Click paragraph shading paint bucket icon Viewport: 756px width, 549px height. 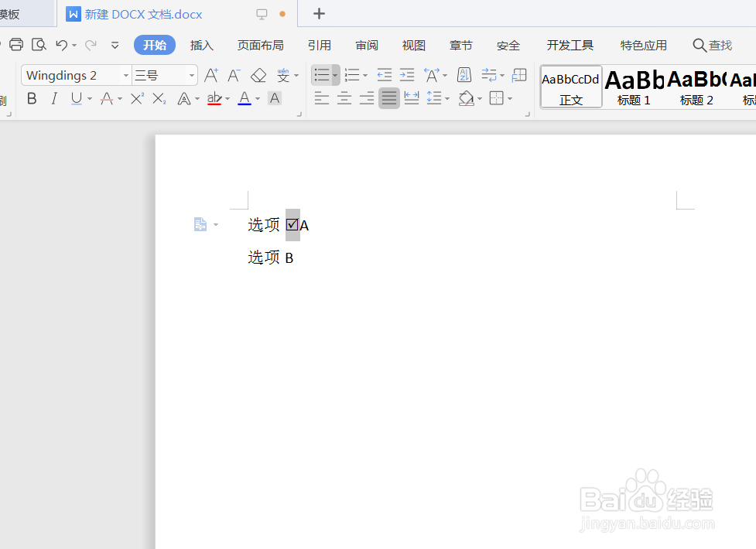(467, 99)
